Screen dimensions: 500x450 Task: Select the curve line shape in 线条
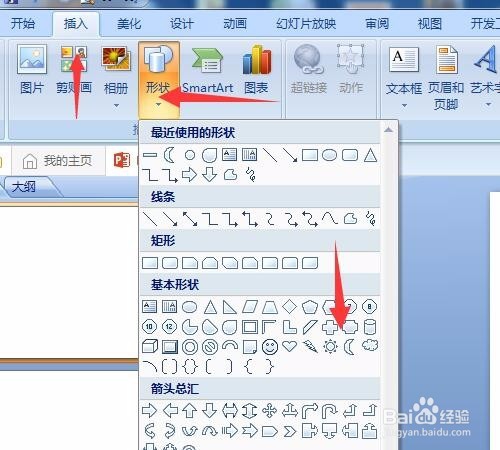point(330,219)
